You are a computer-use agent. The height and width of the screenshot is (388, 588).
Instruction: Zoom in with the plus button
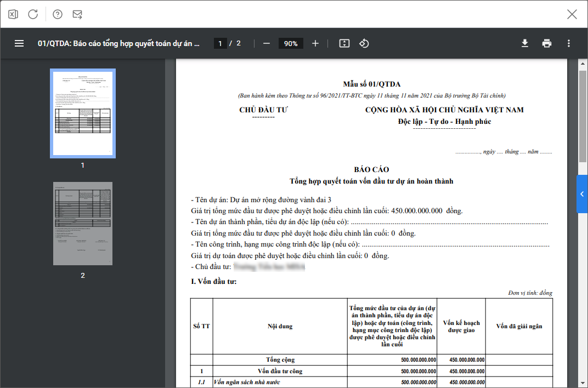[315, 43]
